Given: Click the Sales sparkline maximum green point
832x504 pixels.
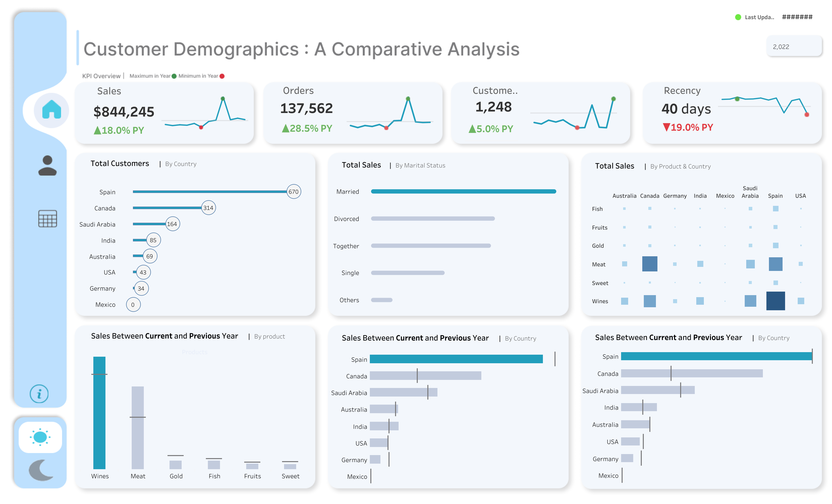Looking at the screenshot, I should (223, 99).
